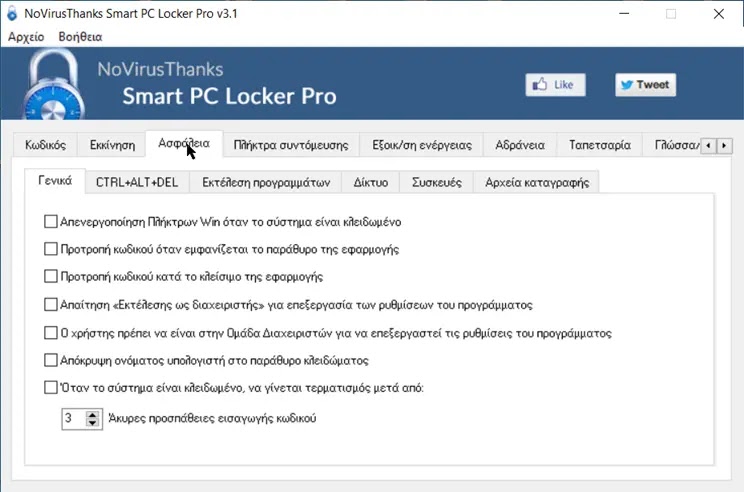Select the Αρχεία καταγραφής sub-tab

tap(537, 183)
